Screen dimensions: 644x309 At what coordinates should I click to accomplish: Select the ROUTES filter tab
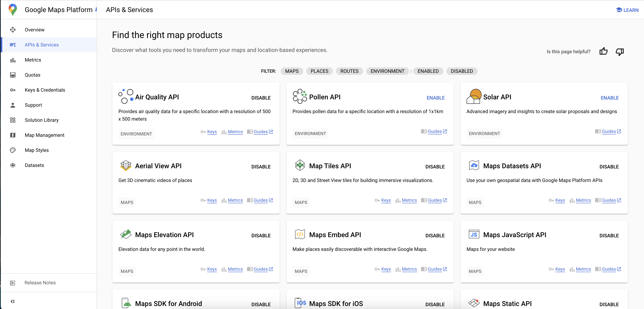point(349,71)
